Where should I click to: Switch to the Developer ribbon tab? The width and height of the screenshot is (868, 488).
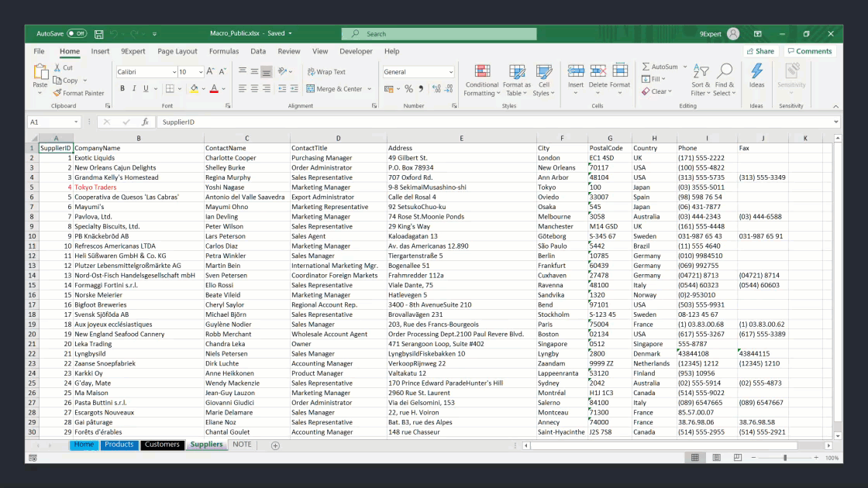(356, 51)
